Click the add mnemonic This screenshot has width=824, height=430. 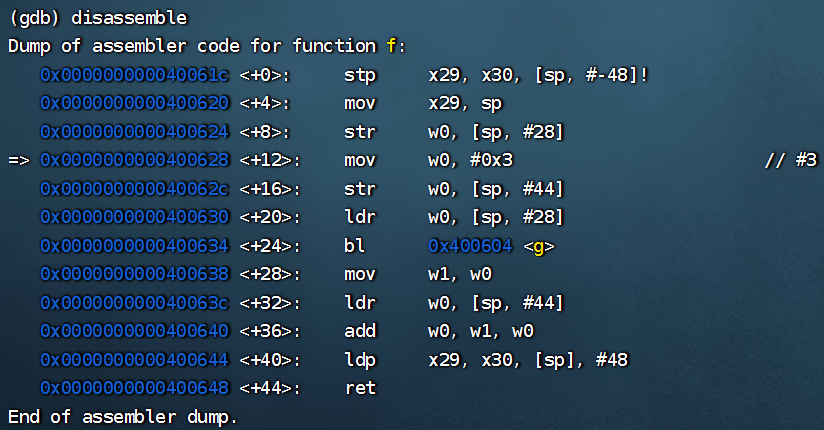[x=360, y=331]
